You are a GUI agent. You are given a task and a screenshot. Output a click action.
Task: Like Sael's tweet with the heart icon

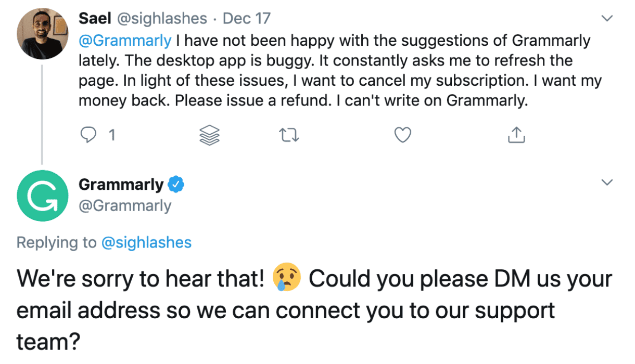point(402,135)
